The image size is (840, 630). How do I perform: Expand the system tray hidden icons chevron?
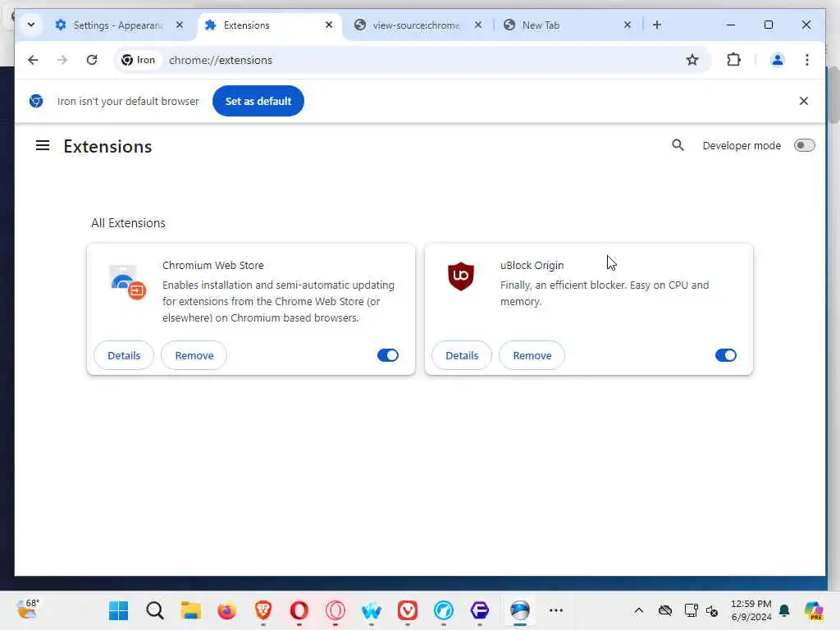pyautogui.click(x=638, y=610)
